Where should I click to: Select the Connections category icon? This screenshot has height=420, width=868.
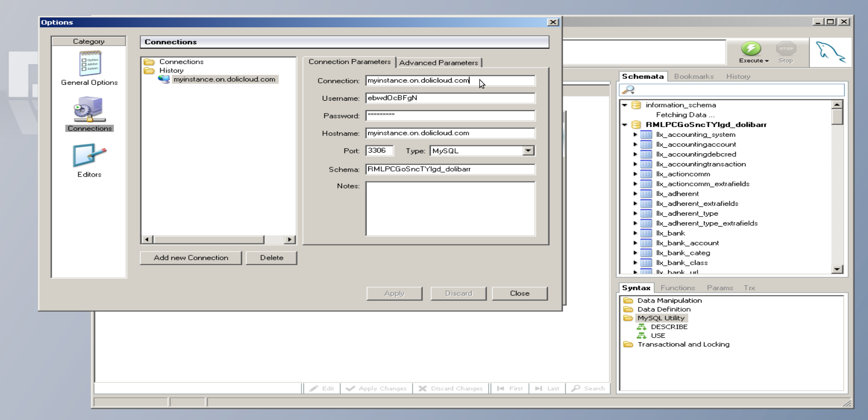pyautogui.click(x=89, y=110)
